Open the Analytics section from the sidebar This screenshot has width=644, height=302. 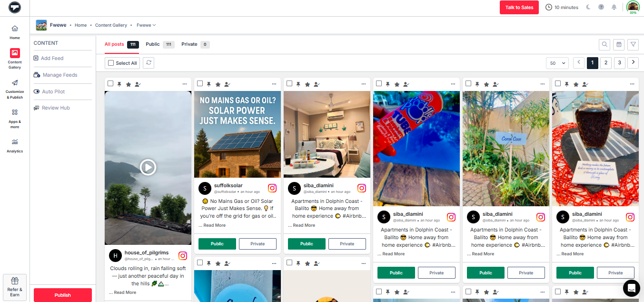(15, 145)
